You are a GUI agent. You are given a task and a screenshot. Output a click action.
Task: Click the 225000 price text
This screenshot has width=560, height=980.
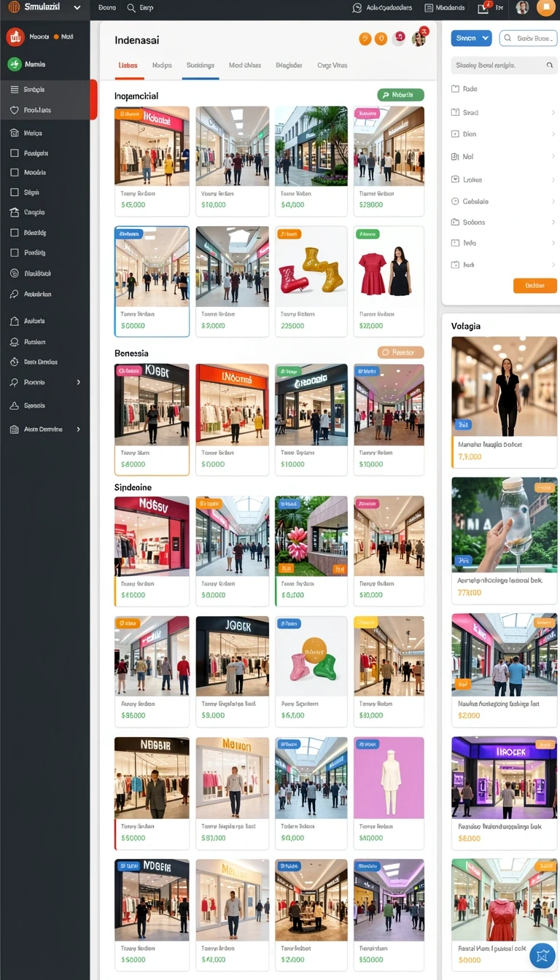coord(292,326)
